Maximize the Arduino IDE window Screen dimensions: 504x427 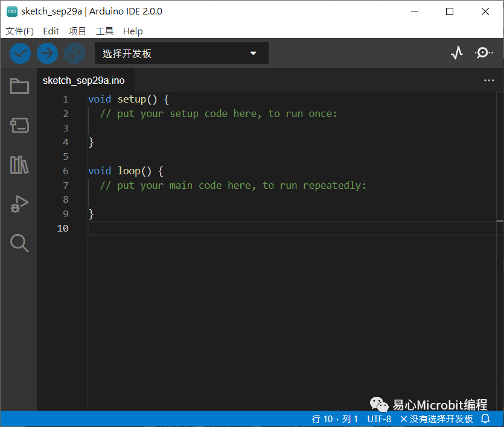click(450, 11)
